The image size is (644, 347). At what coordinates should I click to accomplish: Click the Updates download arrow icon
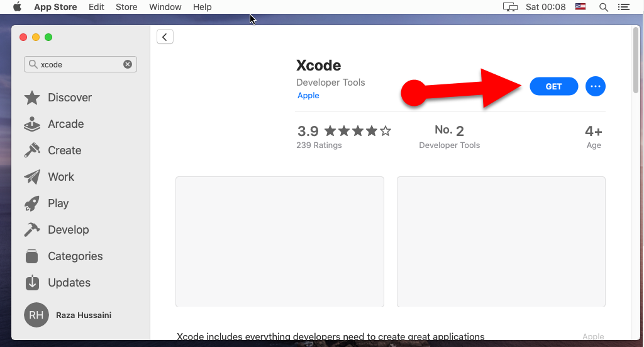point(32,283)
